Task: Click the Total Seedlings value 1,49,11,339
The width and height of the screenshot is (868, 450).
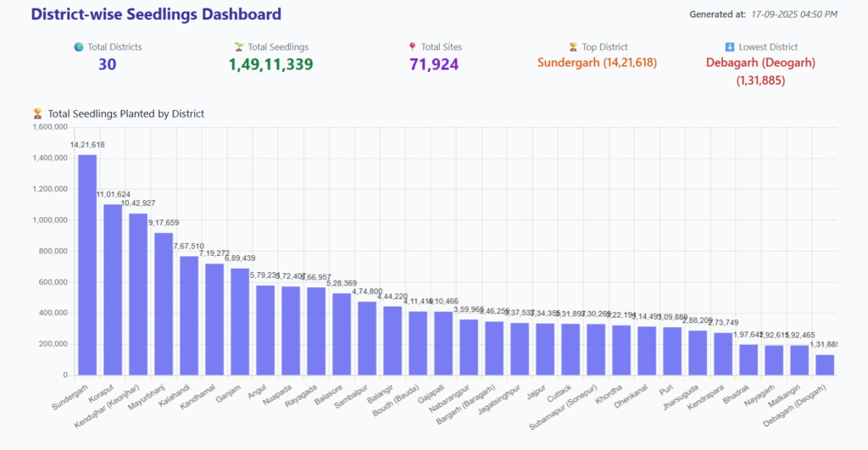Action: point(270,64)
